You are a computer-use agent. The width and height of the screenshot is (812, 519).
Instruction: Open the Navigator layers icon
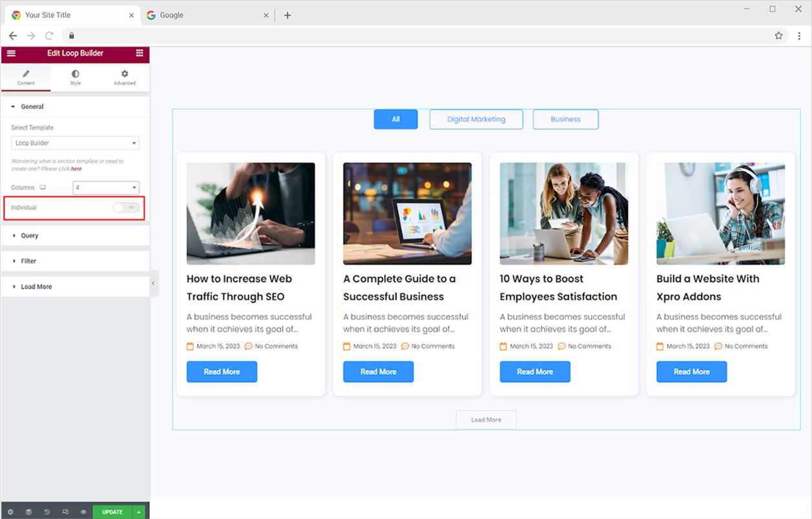pyautogui.click(x=28, y=512)
